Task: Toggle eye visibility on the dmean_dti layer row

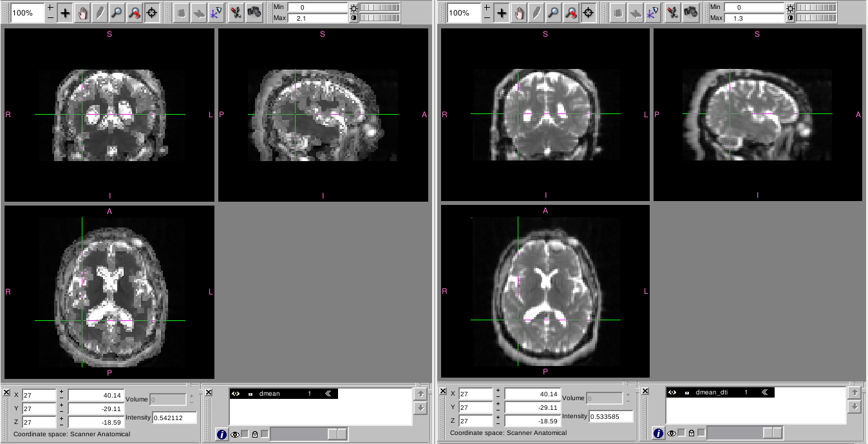Action: click(672, 392)
